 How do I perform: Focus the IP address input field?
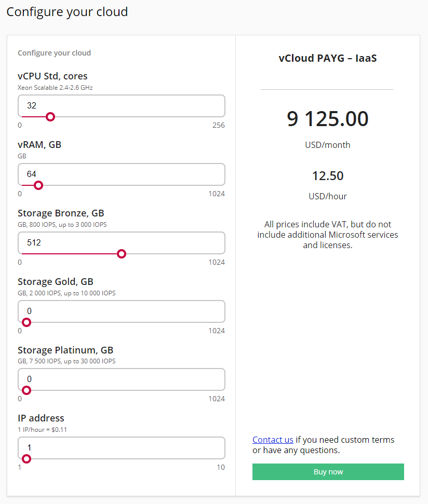pos(121,448)
